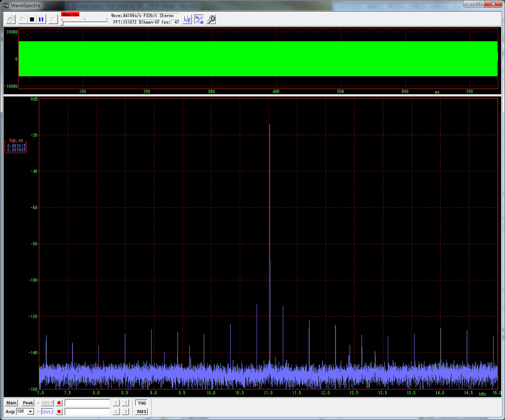Toggle the L/R channel selector icon
505x420 pixels.
[188, 19]
